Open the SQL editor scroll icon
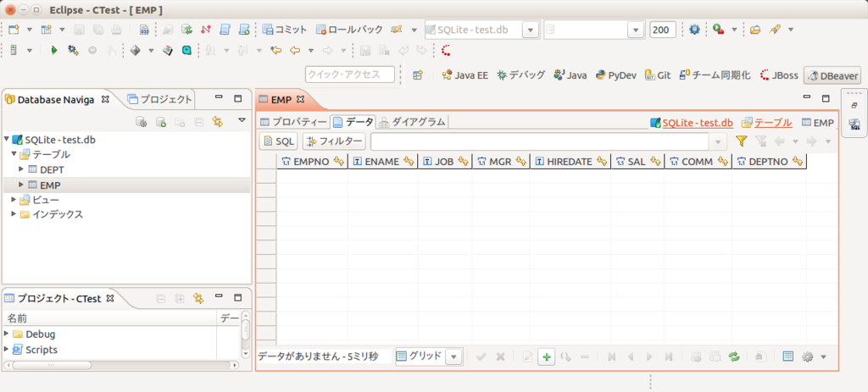This screenshot has height=392, width=868. click(x=225, y=30)
